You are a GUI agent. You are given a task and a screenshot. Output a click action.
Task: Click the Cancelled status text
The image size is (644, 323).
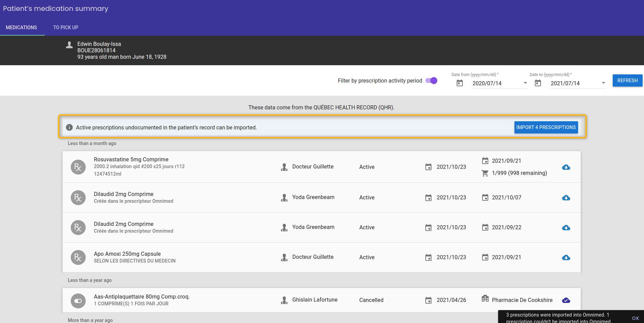pos(371,300)
